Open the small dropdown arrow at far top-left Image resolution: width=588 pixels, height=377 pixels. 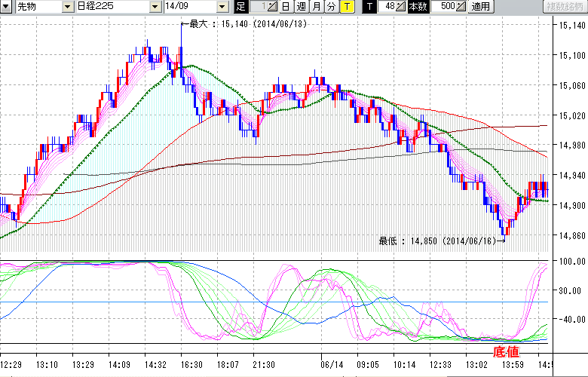point(7,7)
